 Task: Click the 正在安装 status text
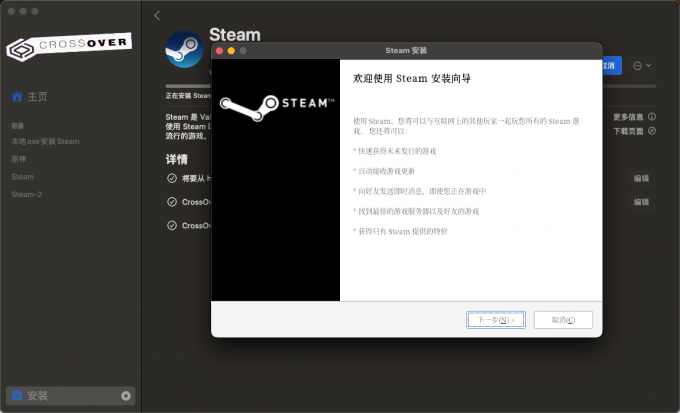coord(188,95)
